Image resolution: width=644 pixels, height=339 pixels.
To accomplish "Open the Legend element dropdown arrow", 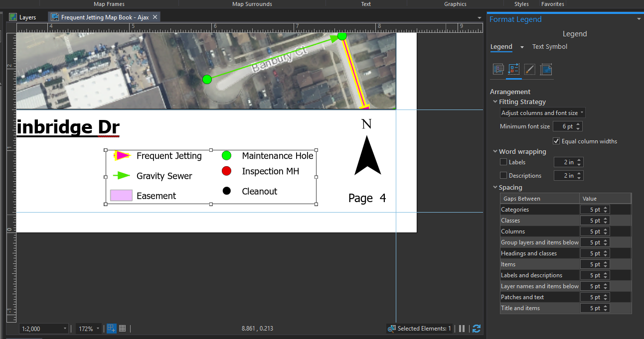I will (522, 47).
